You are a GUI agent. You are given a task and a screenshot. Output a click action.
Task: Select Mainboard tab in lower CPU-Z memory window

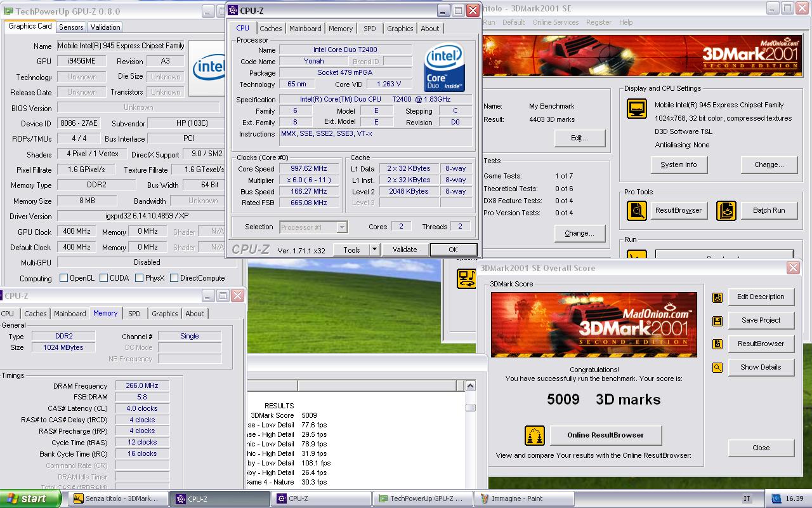tap(70, 314)
